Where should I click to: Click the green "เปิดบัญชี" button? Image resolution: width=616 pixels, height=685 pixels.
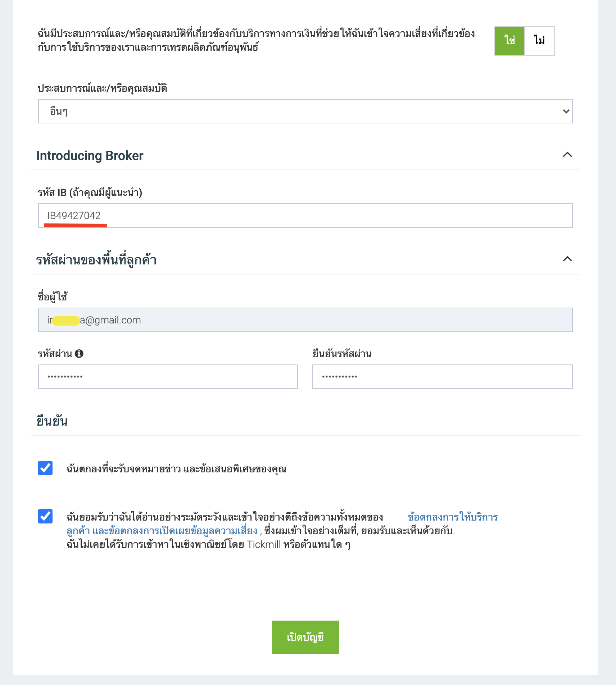click(305, 637)
